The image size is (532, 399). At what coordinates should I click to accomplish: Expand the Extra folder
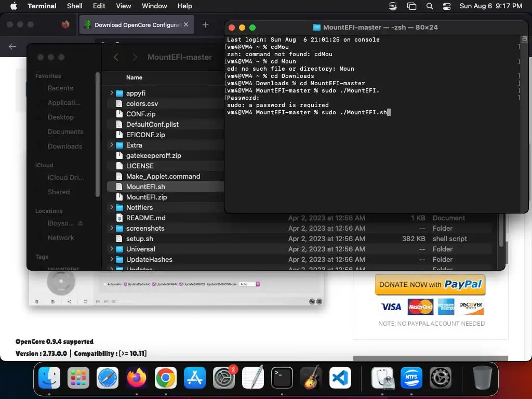(112, 145)
